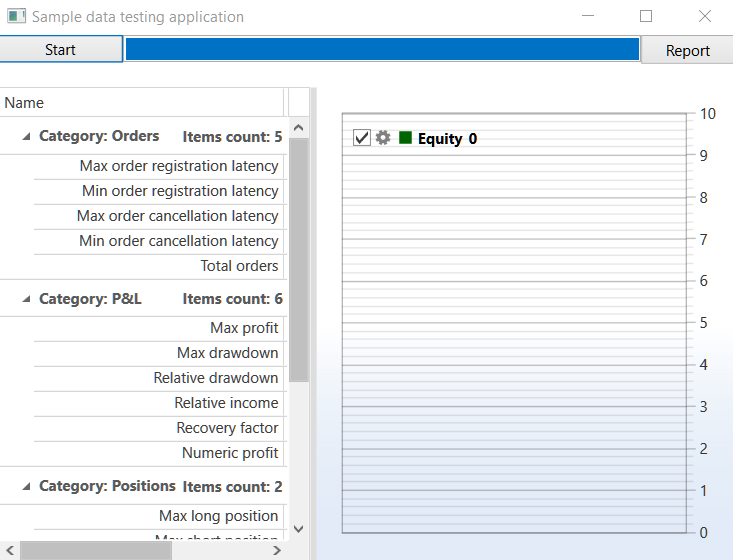This screenshot has width=733, height=560.
Task: Open the Report button
Action: coord(687,50)
